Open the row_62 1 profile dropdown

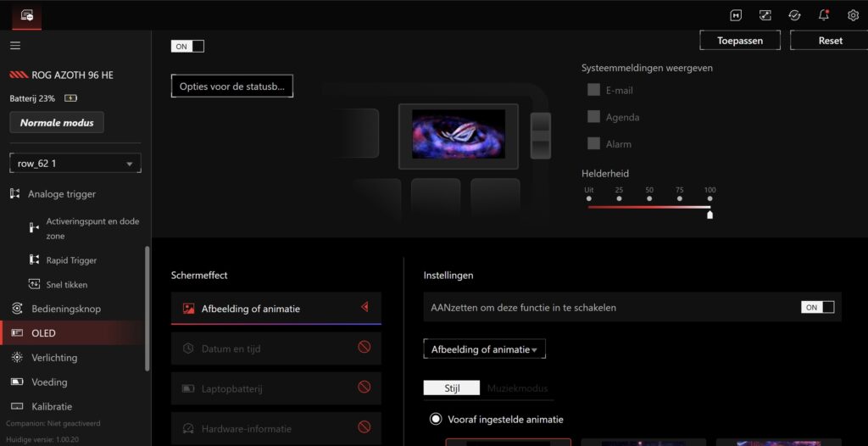pyautogui.click(x=75, y=164)
